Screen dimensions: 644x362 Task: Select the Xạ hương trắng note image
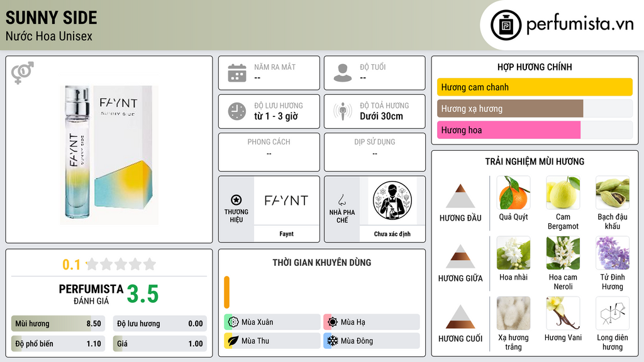click(513, 313)
